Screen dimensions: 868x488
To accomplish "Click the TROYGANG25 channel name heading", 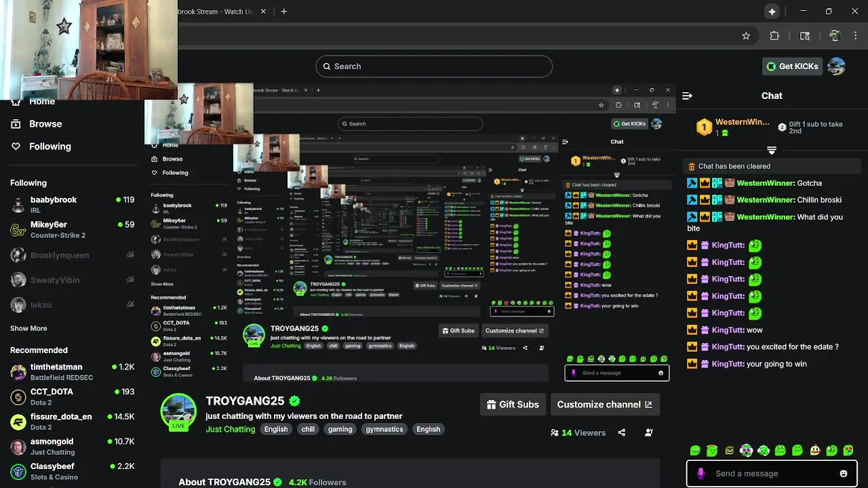I will click(245, 401).
